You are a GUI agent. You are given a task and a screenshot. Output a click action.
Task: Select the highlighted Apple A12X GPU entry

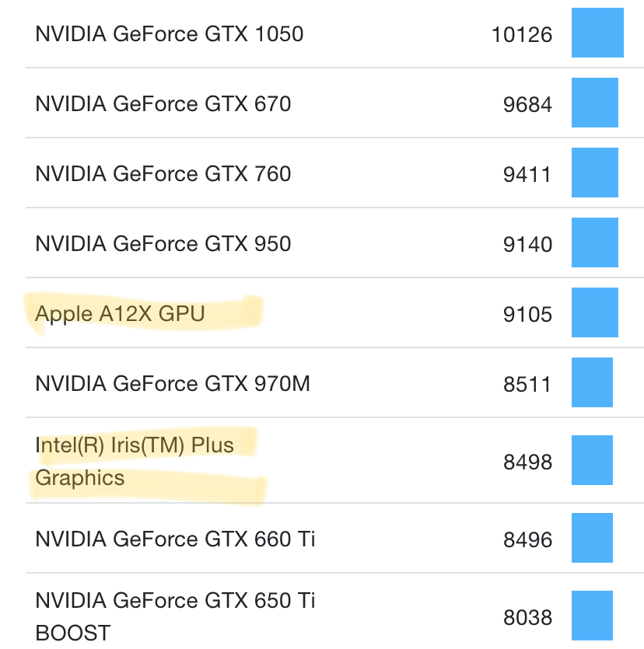[120, 313]
